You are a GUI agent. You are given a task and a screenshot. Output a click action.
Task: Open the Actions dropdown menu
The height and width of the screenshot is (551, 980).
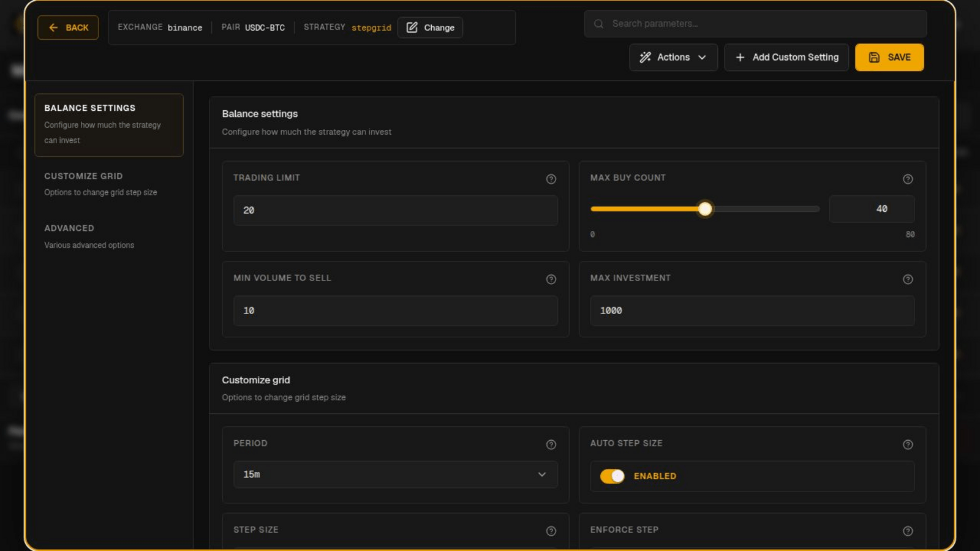(673, 58)
